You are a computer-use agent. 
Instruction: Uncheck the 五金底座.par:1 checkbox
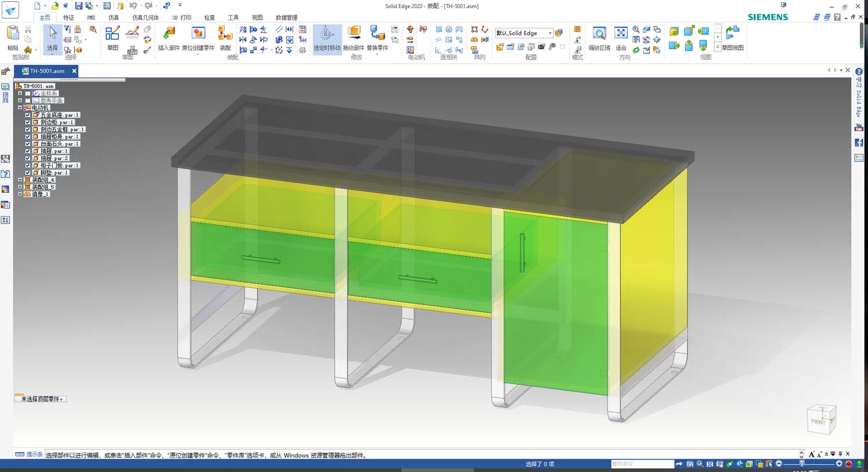(x=28, y=115)
